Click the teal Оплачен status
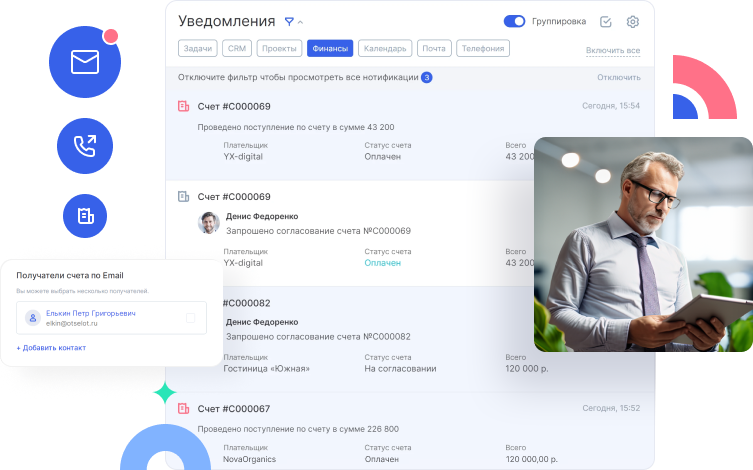753x470 pixels. pyautogui.click(x=382, y=263)
